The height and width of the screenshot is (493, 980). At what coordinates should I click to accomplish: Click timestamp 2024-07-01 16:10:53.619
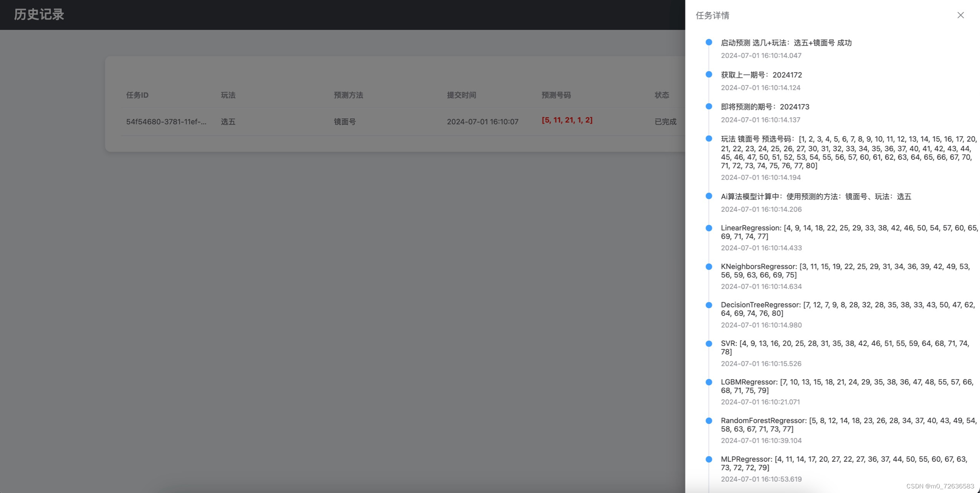pos(761,479)
